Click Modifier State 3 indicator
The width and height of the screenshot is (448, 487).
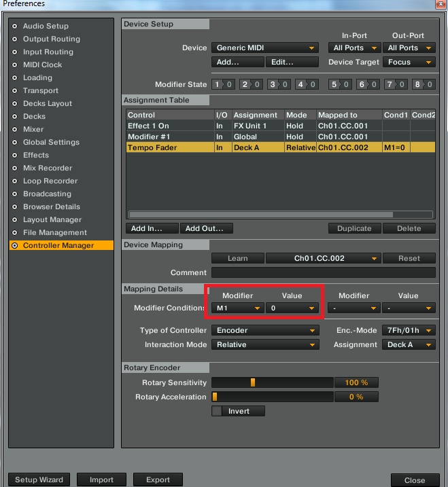279,84
